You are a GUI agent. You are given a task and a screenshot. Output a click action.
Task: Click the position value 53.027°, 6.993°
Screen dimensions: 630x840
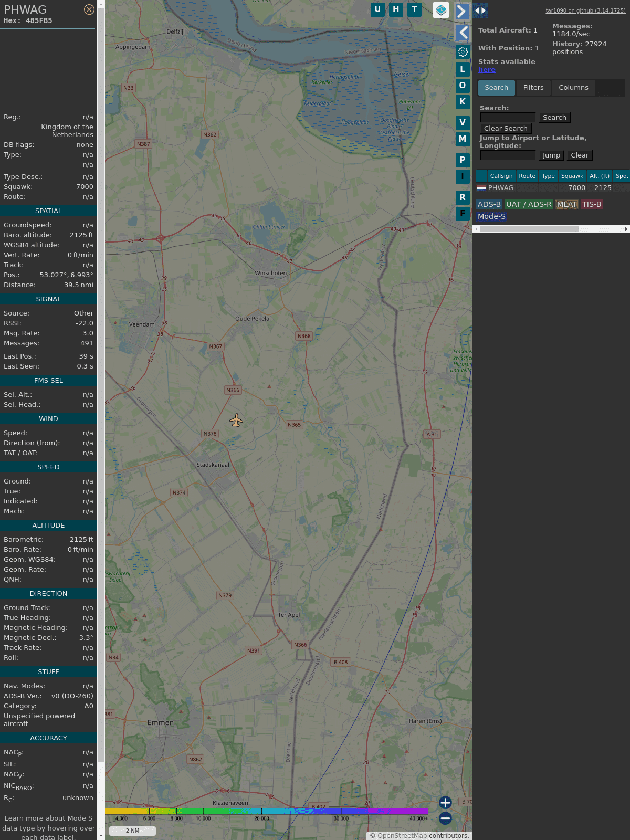pos(67,275)
